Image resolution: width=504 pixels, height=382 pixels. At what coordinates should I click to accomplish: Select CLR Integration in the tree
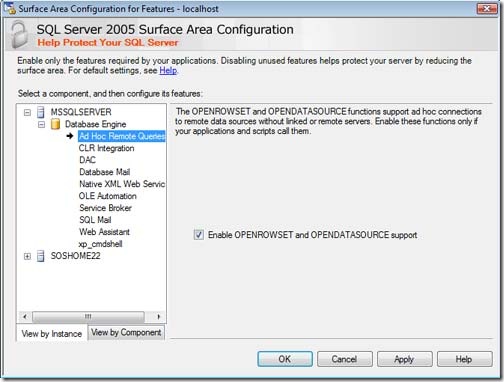107,148
